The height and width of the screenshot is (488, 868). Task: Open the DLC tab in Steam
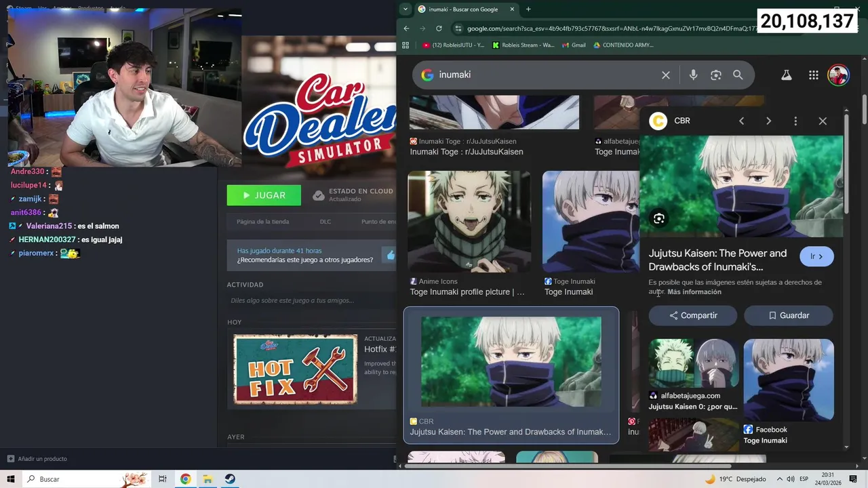coord(325,222)
